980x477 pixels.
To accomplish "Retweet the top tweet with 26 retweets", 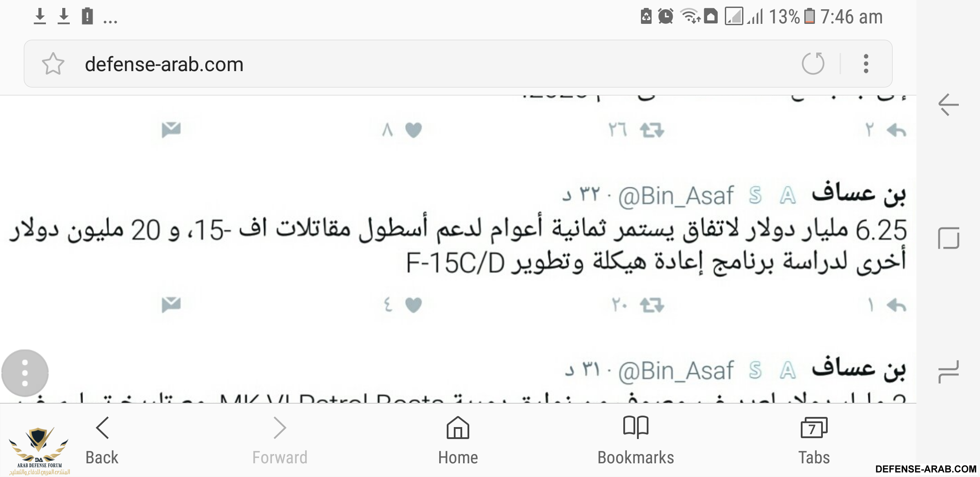I will (652, 130).
